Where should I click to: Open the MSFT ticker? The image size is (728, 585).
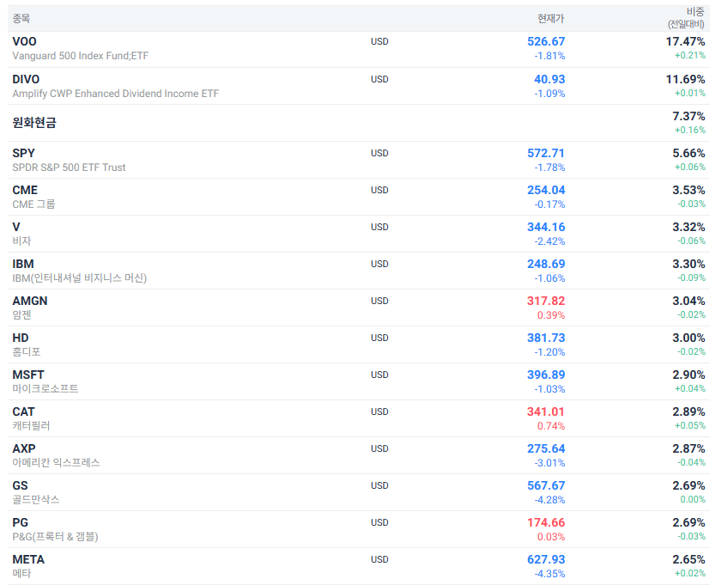point(28,375)
